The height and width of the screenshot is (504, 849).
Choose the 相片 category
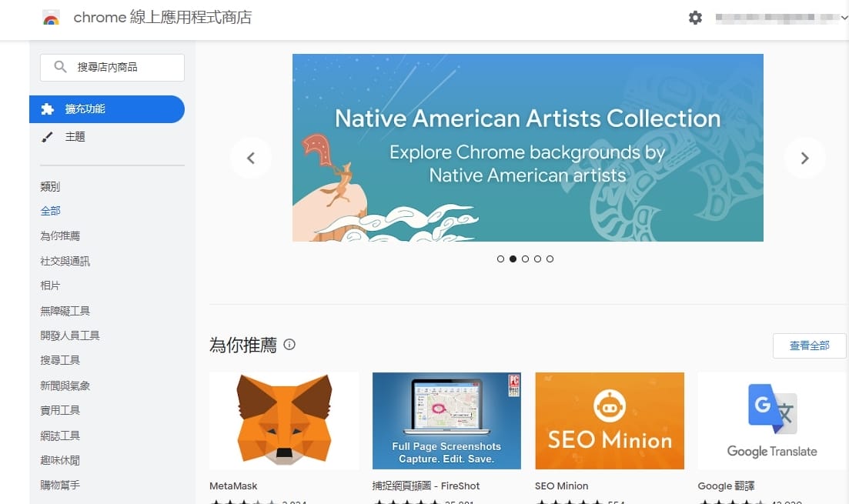[50, 285]
